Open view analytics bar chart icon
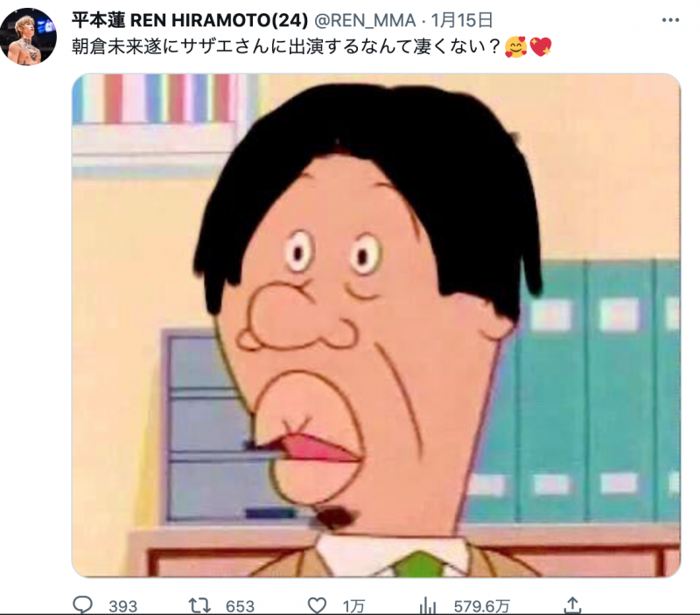The width and height of the screenshot is (700, 615). pyautogui.click(x=428, y=605)
